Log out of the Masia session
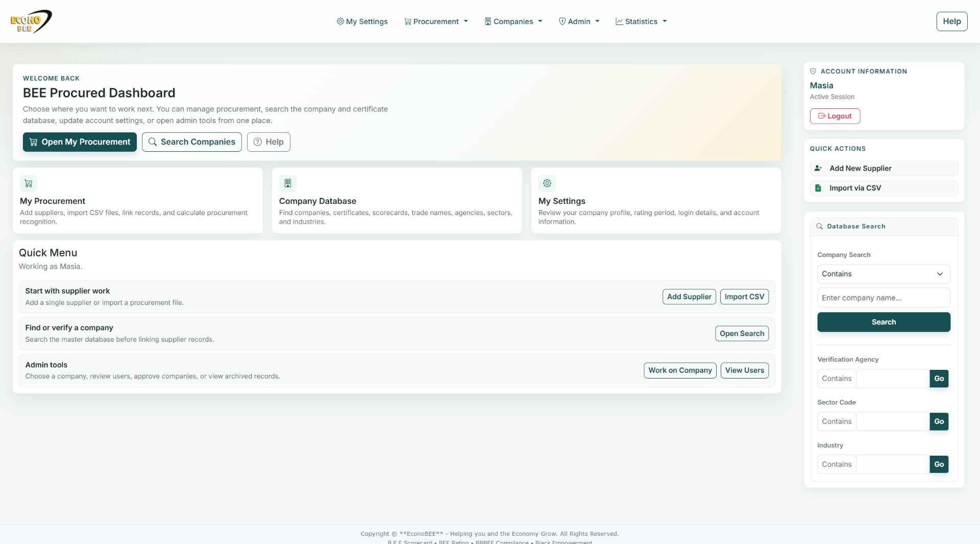 [x=835, y=116]
